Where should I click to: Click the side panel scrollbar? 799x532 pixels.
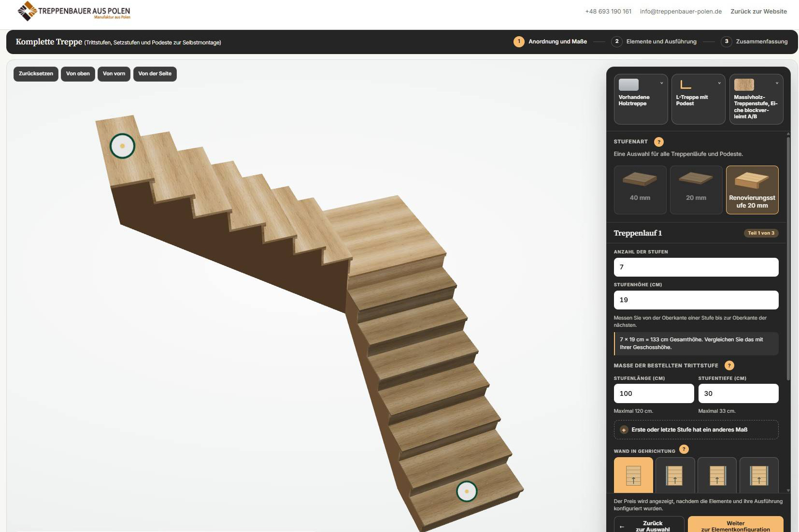pos(788,258)
